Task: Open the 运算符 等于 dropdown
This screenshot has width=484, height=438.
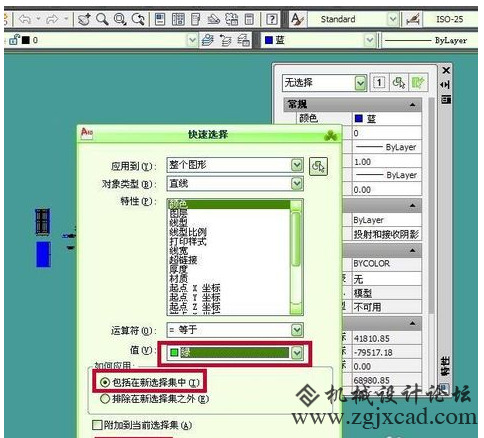Action: pos(297,330)
